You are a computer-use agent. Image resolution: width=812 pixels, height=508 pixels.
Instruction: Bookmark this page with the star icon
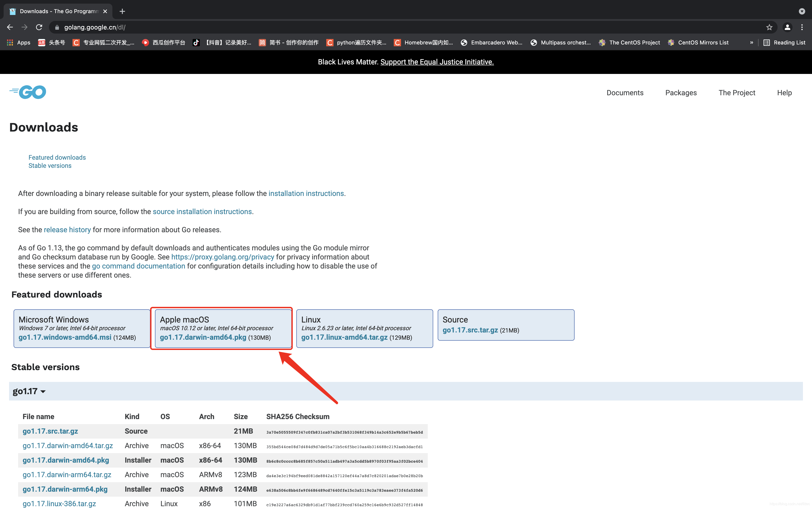769,27
